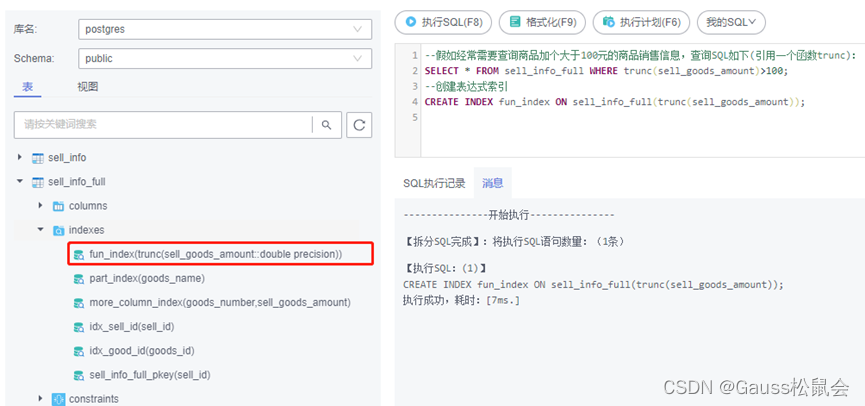Click the 【拆分SQL完成】 message line

(x=515, y=242)
